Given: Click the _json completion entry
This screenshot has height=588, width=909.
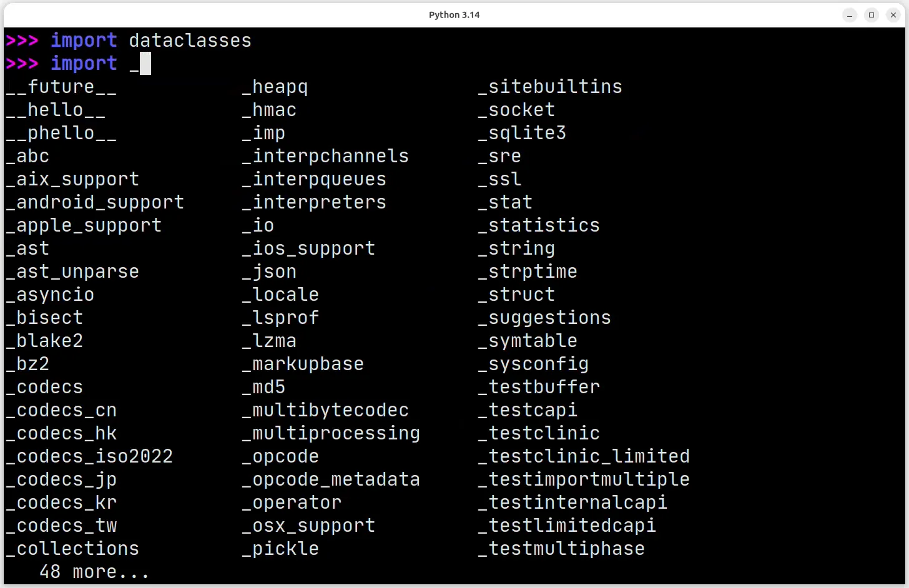Looking at the screenshot, I should click(x=269, y=272).
